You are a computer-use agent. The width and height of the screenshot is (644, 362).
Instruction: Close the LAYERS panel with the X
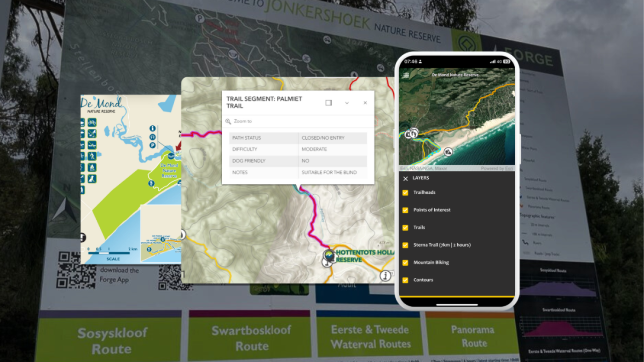point(405,178)
